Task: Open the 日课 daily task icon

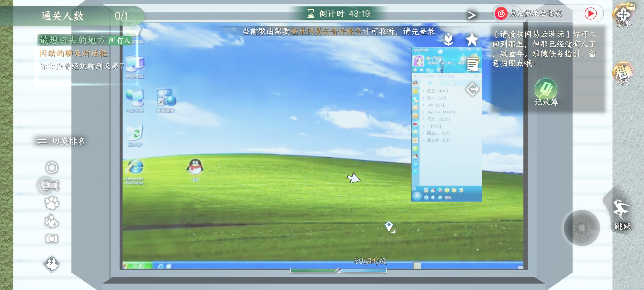Action: click(623, 74)
